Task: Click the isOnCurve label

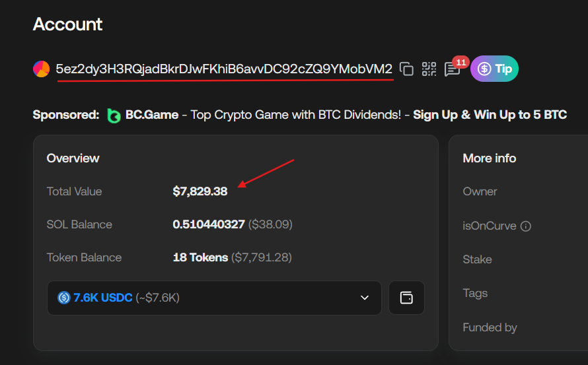Action: (x=490, y=226)
